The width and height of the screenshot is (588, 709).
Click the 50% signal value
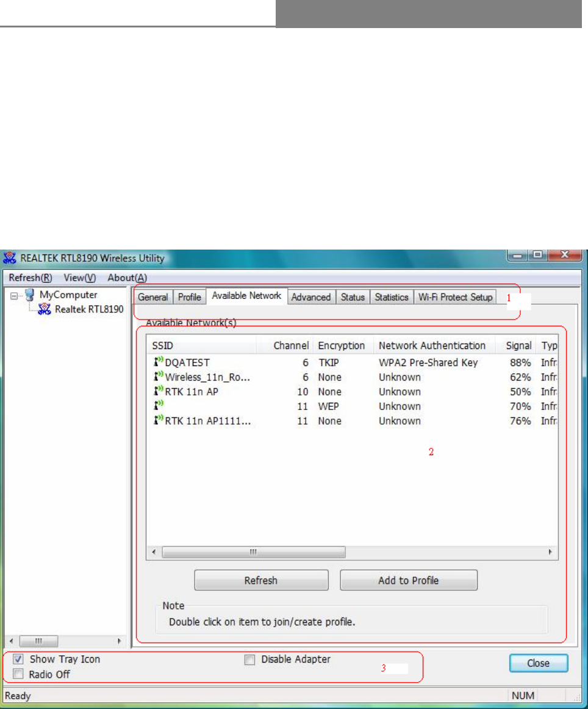click(x=520, y=392)
